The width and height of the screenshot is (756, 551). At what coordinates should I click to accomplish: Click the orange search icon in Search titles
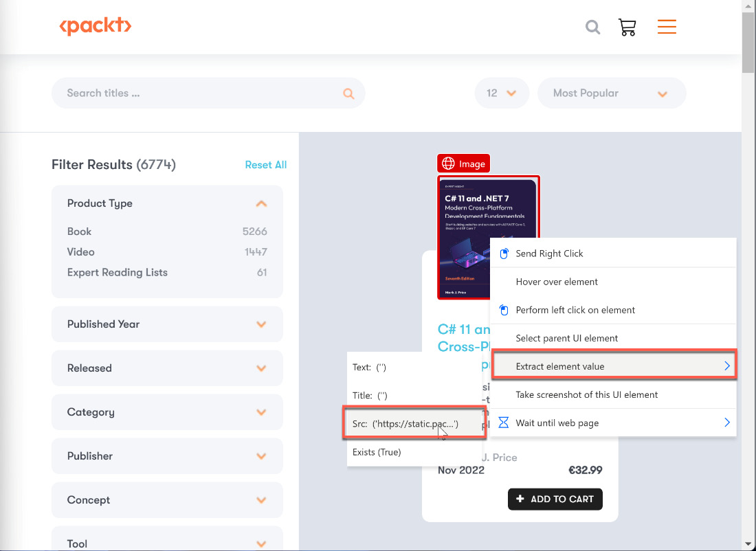[348, 93]
